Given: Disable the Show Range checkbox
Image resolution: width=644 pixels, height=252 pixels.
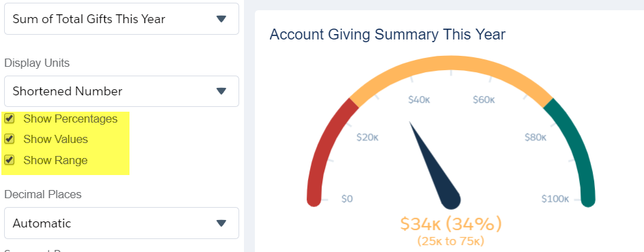Looking at the screenshot, I should 9,159.
